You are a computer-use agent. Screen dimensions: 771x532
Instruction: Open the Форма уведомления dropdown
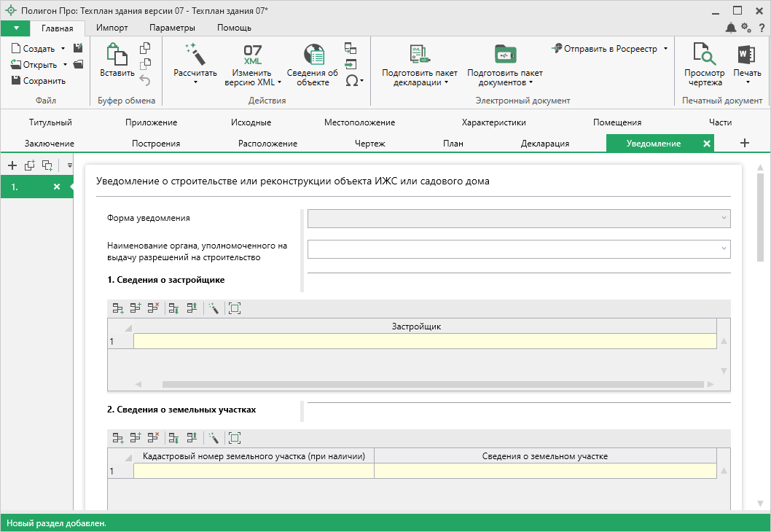(x=723, y=218)
